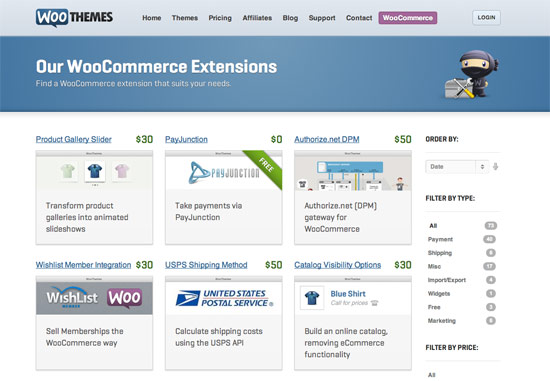This screenshot has width=550, height=381.
Task: Open the Pricing page
Action: pyautogui.click(x=220, y=18)
